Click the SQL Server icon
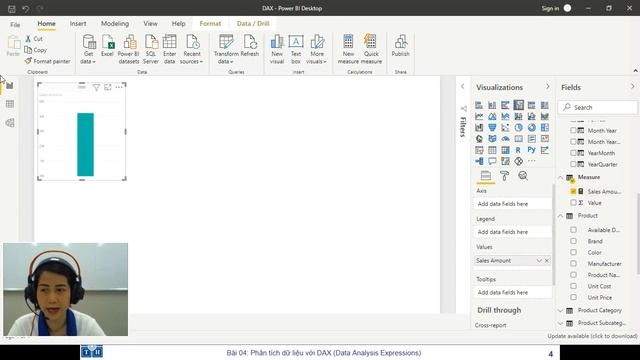This screenshot has width=640, height=360. [151, 49]
